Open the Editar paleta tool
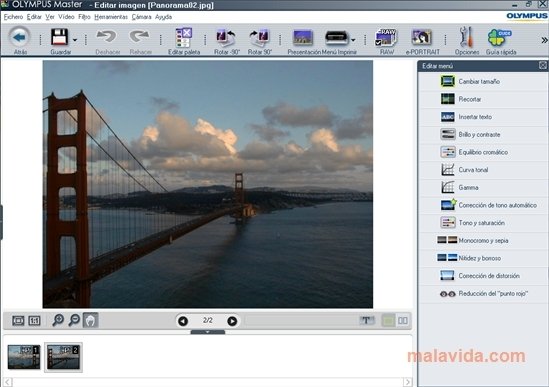The image size is (549, 387). pyautogui.click(x=183, y=37)
